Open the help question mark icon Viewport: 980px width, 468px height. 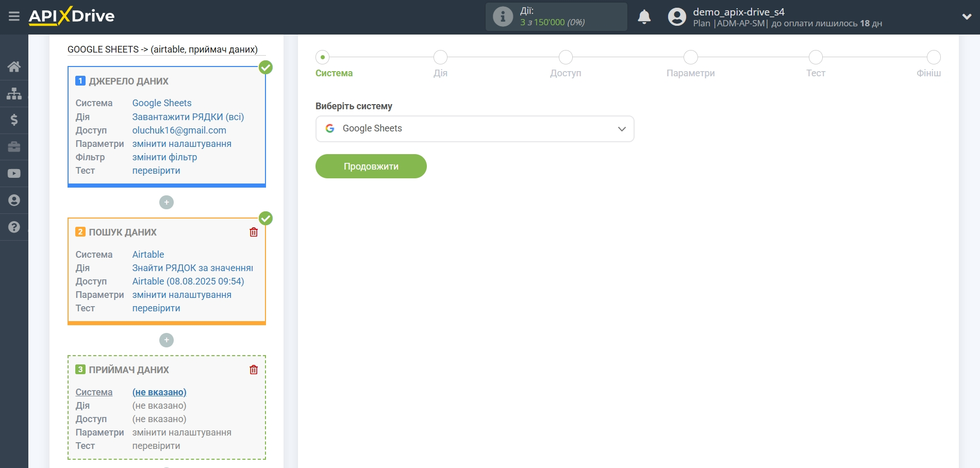pyautogui.click(x=14, y=227)
